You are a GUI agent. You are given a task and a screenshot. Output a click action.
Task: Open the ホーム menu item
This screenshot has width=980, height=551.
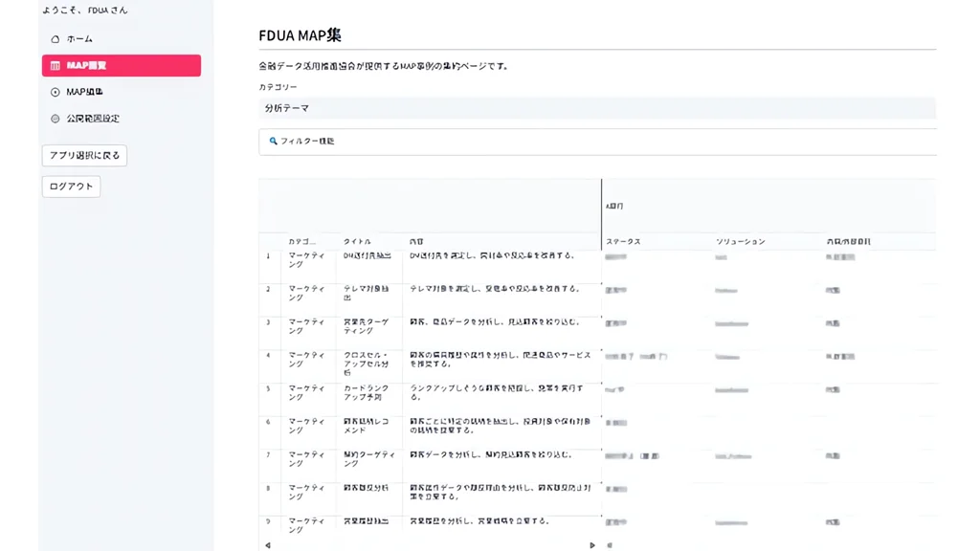pos(79,39)
